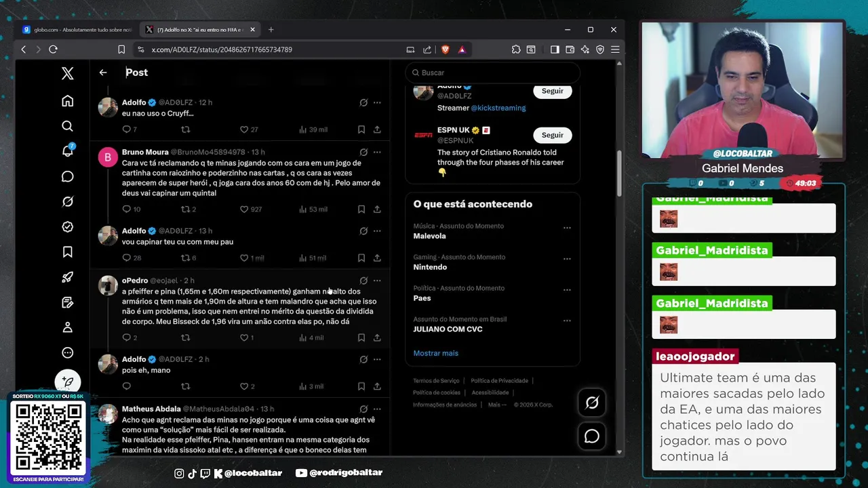Open floating messages chat button
Image resolution: width=868 pixels, height=488 pixels.
pyautogui.click(x=592, y=436)
